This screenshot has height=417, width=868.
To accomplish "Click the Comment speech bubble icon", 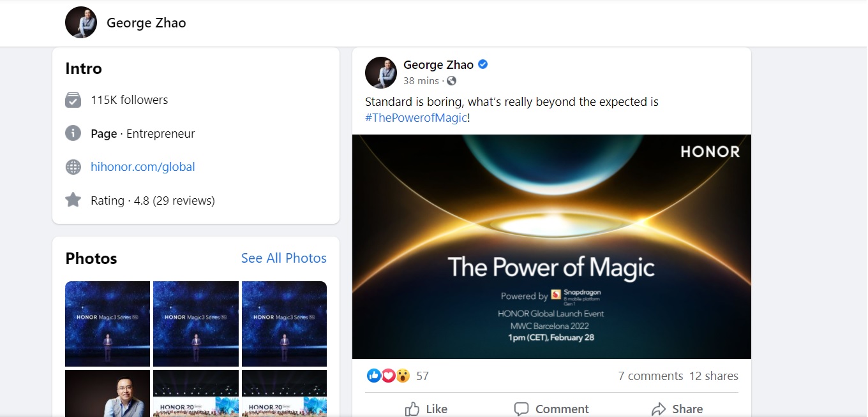I will click(521, 409).
